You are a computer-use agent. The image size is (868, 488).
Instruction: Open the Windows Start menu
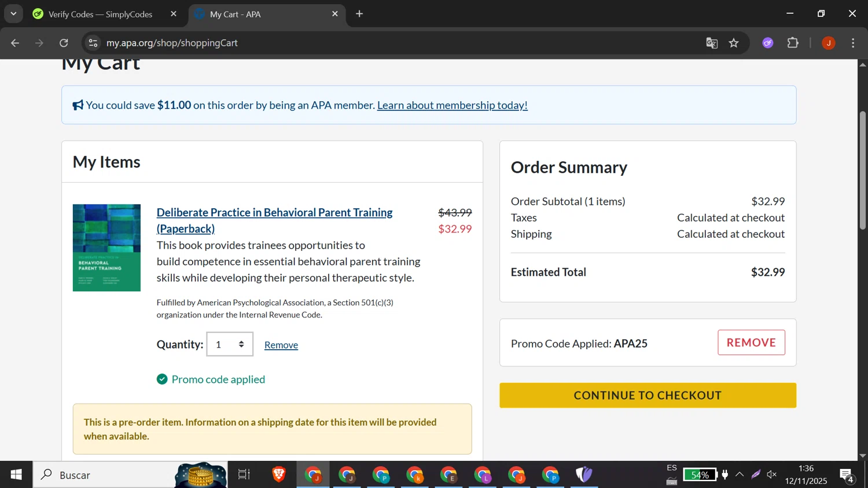tap(16, 475)
